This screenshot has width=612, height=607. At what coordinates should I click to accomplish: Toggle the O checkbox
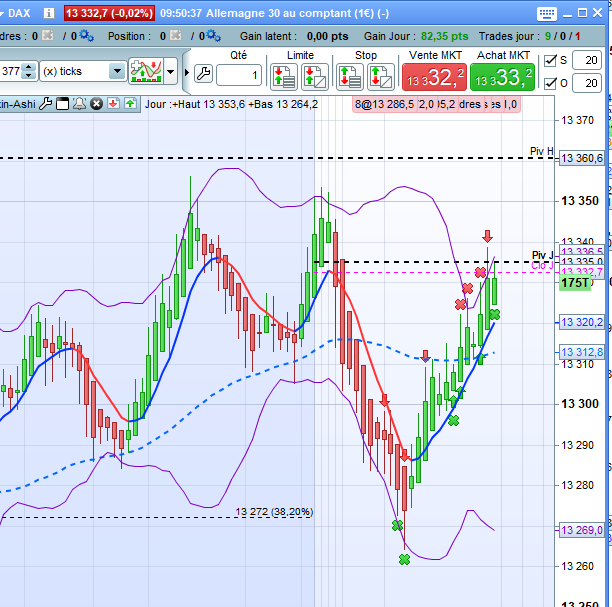550,83
